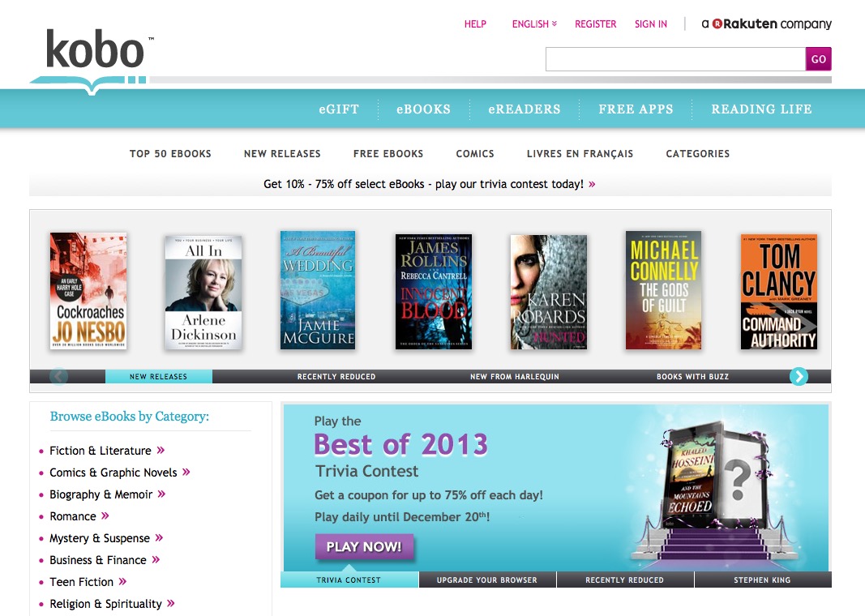Click the SIGN IN link
This screenshot has height=616, width=865.
650,24
